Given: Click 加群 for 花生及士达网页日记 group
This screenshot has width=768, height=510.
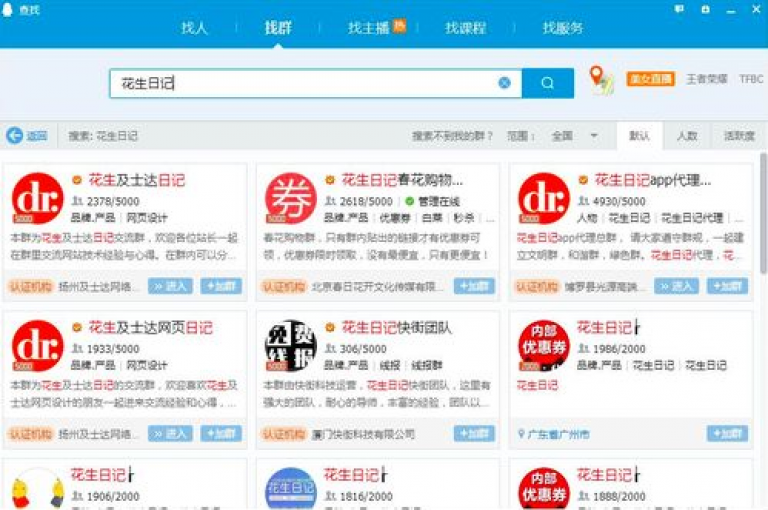Looking at the screenshot, I should (x=221, y=434).
